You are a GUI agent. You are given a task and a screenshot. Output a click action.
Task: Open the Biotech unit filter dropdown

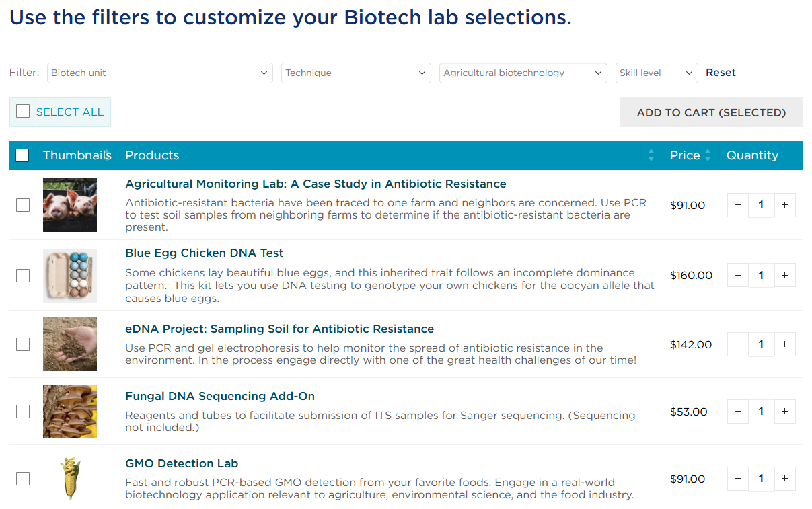click(159, 73)
